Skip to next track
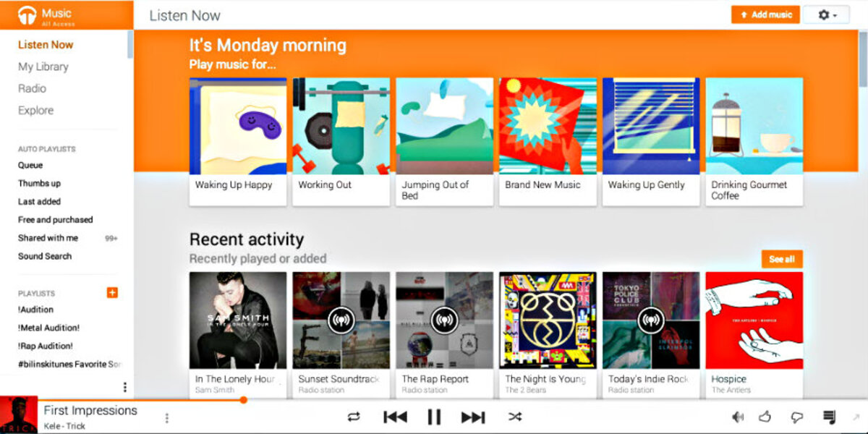This screenshot has height=434, width=868. tap(473, 417)
